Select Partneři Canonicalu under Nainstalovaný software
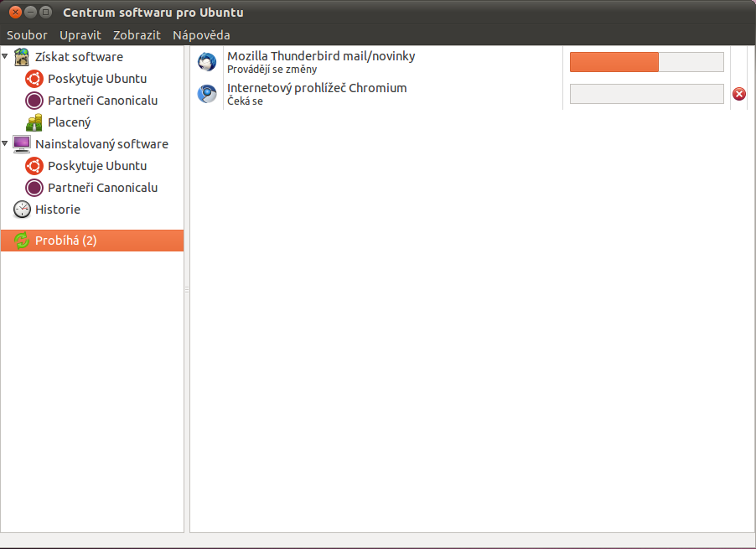756x549 pixels. pos(103,188)
